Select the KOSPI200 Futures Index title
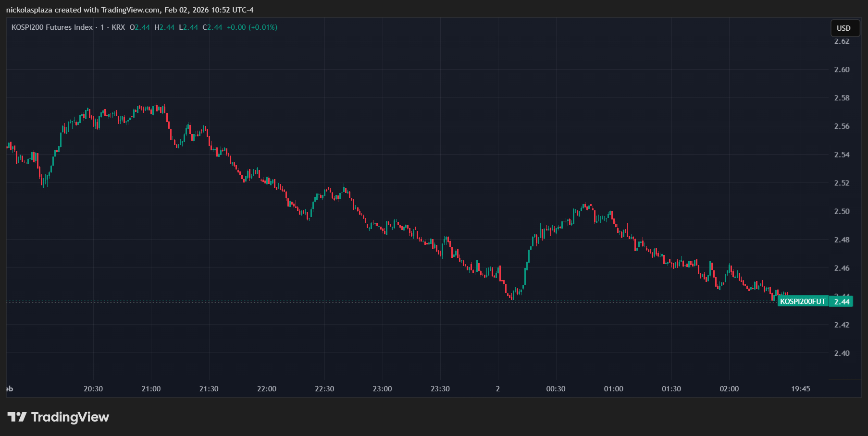868x436 pixels. click(52, 27)
